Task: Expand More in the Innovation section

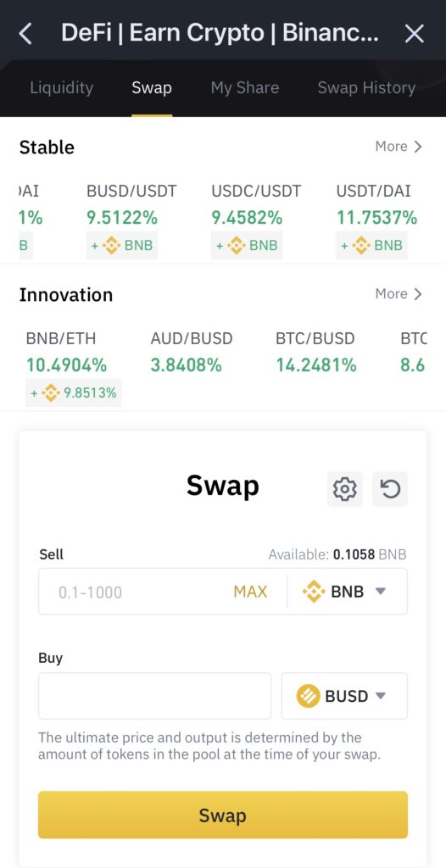Action: pyautogui.click(x=399, y=293)
